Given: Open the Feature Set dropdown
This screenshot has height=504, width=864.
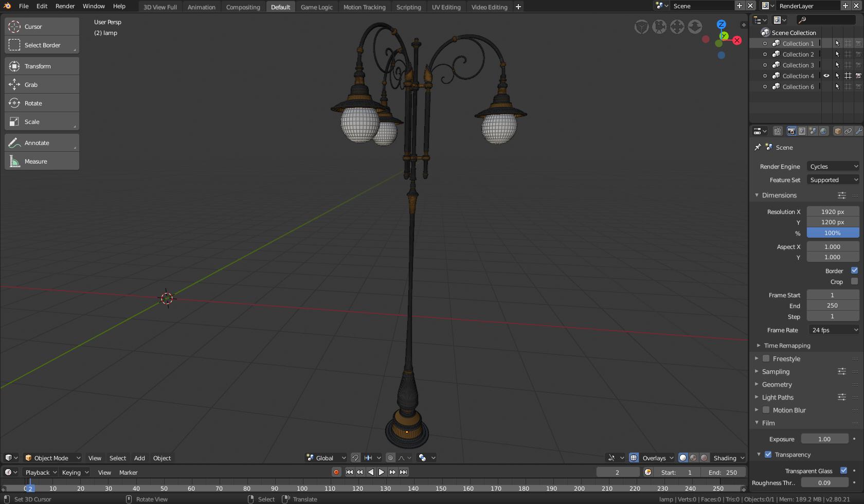Looking at the screenshot, I should point(833,179).
